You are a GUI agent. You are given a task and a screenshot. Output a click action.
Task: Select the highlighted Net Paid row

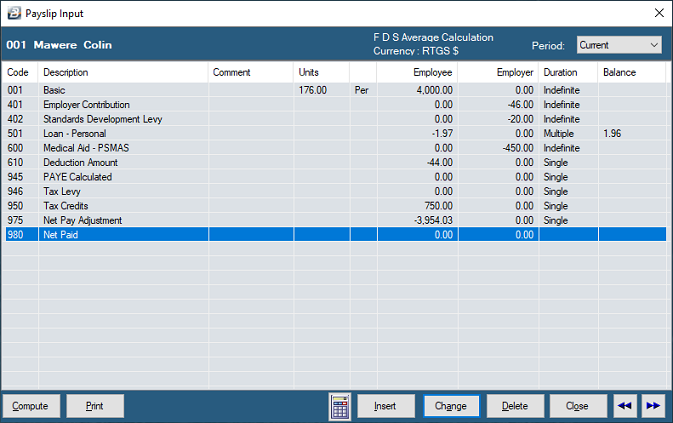[x=336, y=235]
